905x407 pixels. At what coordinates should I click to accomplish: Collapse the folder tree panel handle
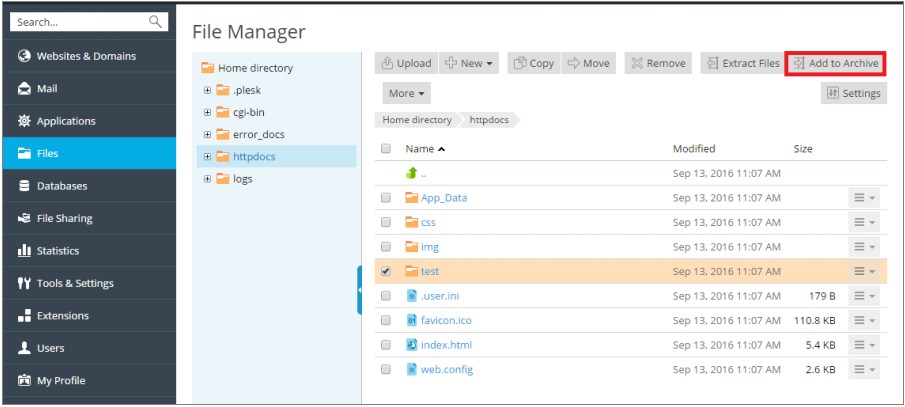click(360, 290)
